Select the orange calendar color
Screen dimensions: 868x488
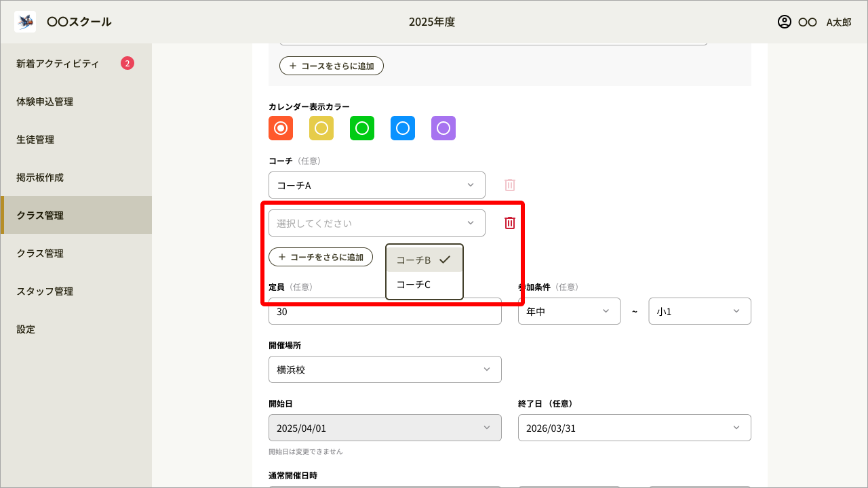pyautogui.click(x=281, y=128)
